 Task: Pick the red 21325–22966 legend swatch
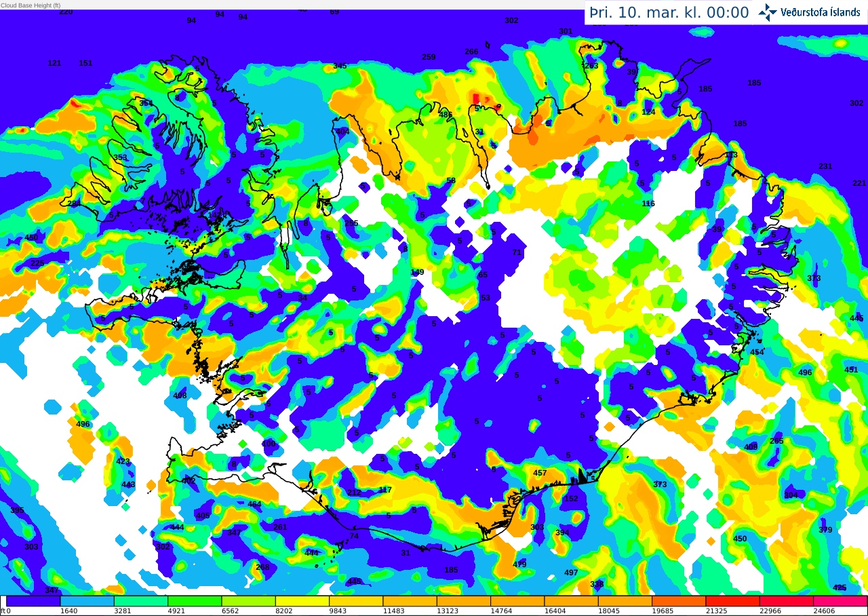(x=733, y=601)
